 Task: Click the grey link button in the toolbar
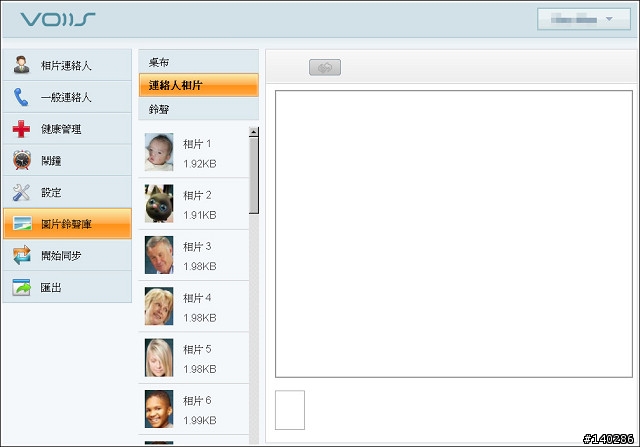325,67
